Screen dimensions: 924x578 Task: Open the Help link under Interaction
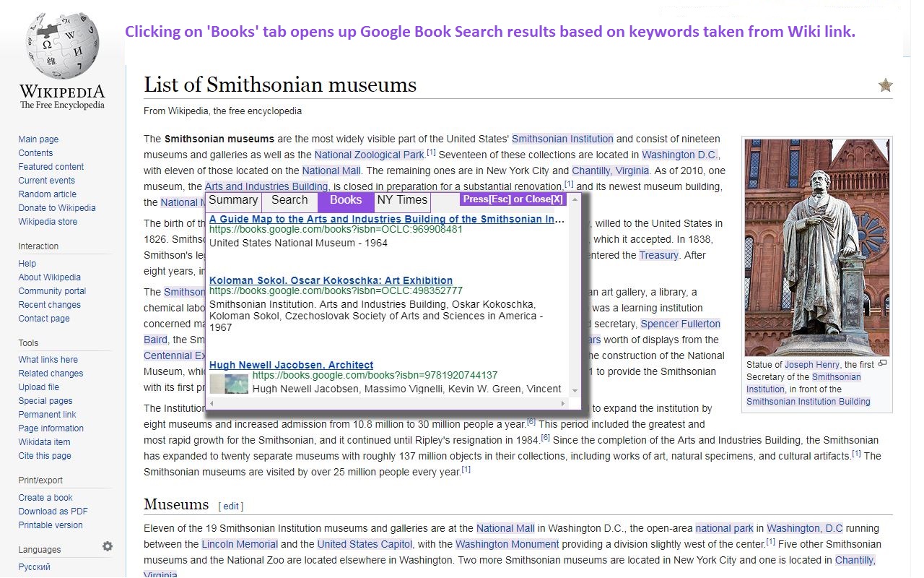point(27,264)
